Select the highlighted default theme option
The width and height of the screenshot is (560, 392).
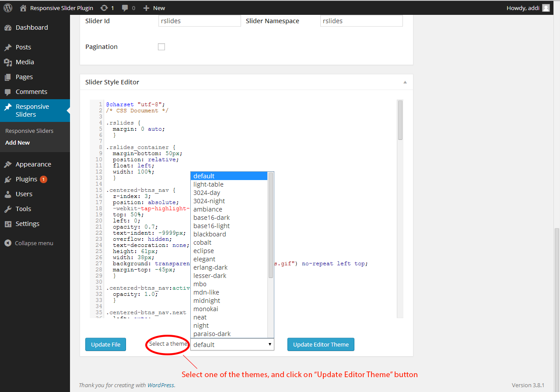coord(229,176)
